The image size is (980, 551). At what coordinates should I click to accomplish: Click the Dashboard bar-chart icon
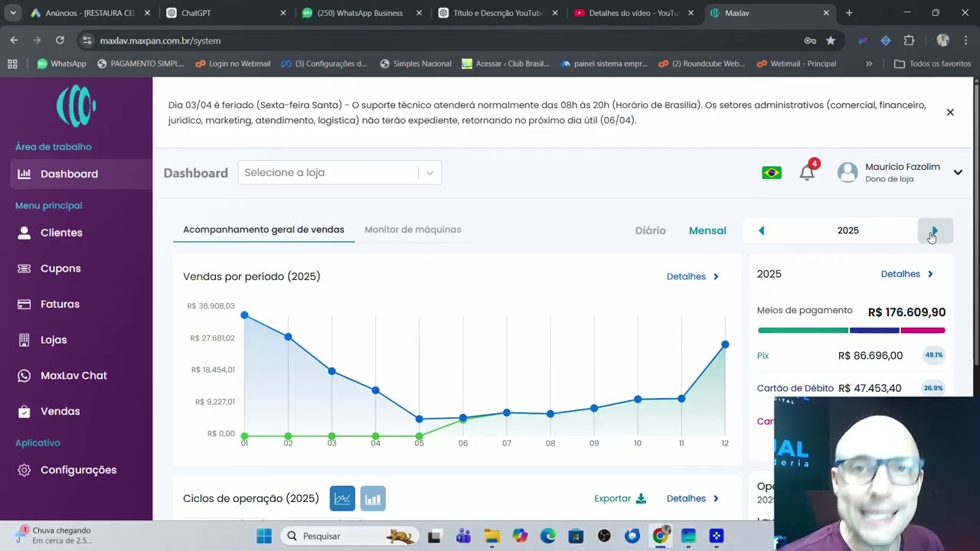[x=24, y=174]
